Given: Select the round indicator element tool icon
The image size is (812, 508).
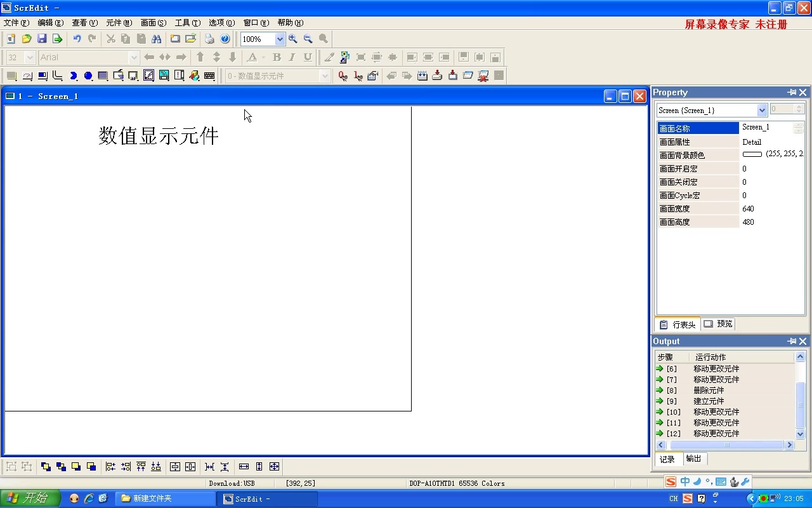Looking at the screenshot, I should 88,76.
